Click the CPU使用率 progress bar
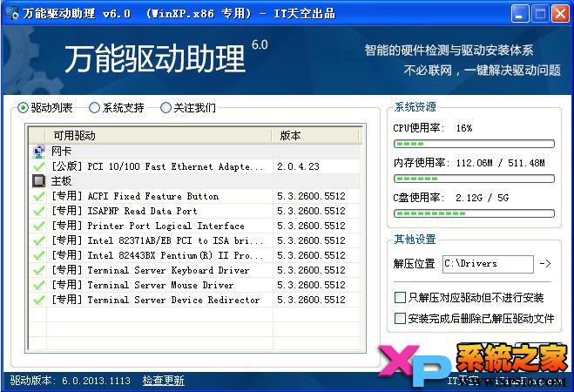This screenshot has width=574, height=392. point(474,144)
